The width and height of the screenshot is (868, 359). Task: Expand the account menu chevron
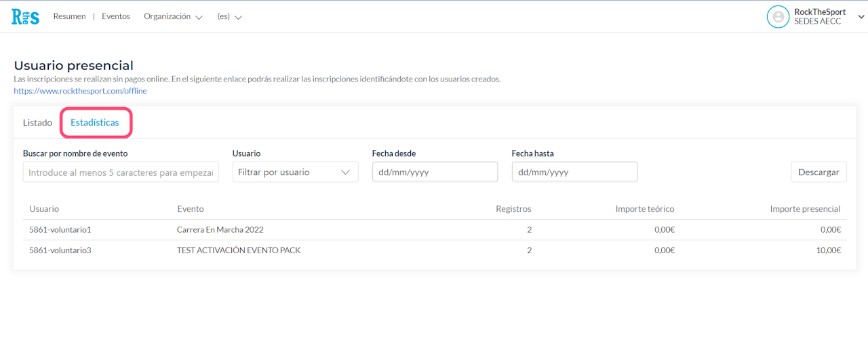pos(861,17)
